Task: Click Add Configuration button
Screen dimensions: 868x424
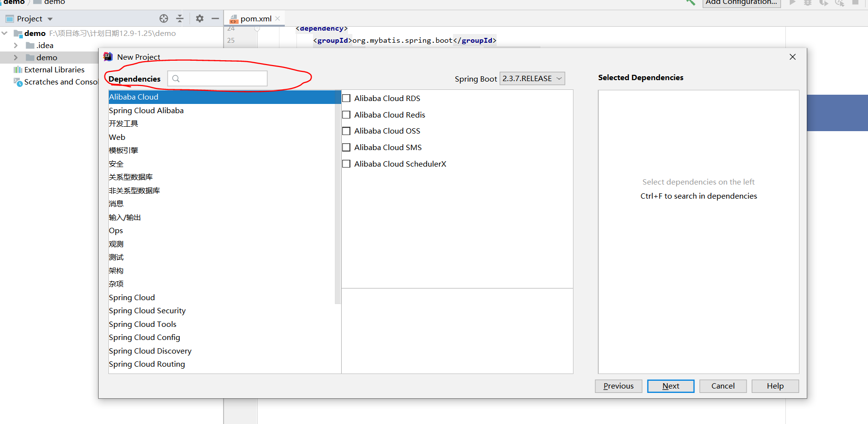Action: pos(742,3)
